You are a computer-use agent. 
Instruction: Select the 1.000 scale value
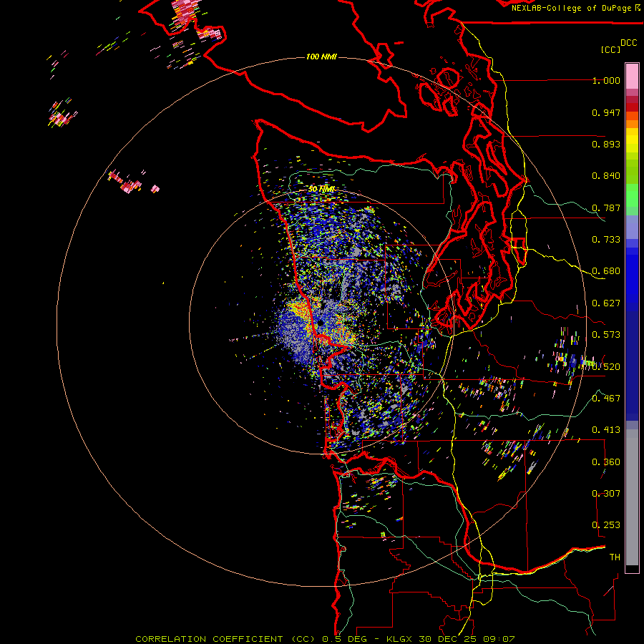click(606, 80)
